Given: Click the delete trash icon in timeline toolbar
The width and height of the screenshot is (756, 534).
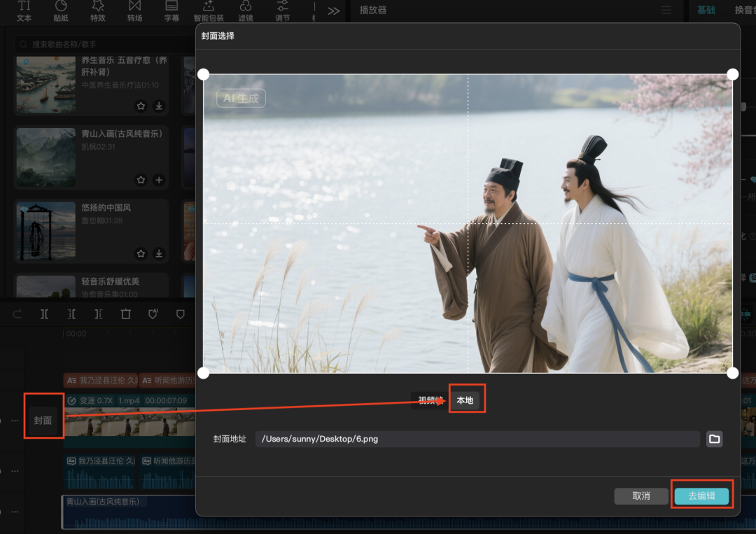Looking at the screenshot, I should click(x=126, y=314).
